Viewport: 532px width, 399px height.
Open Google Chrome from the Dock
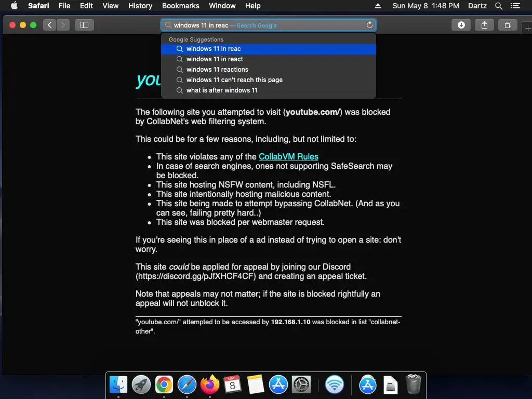click(164, 384)
